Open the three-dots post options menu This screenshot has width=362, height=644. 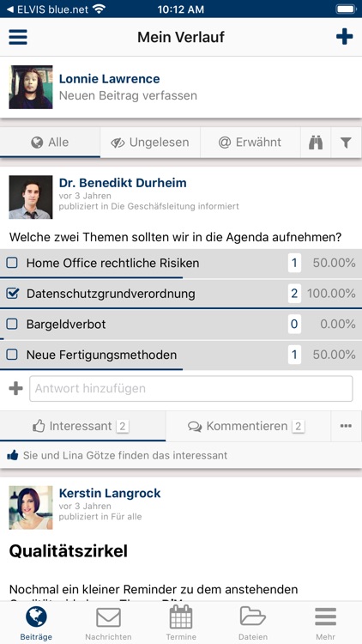pos(346,426)
